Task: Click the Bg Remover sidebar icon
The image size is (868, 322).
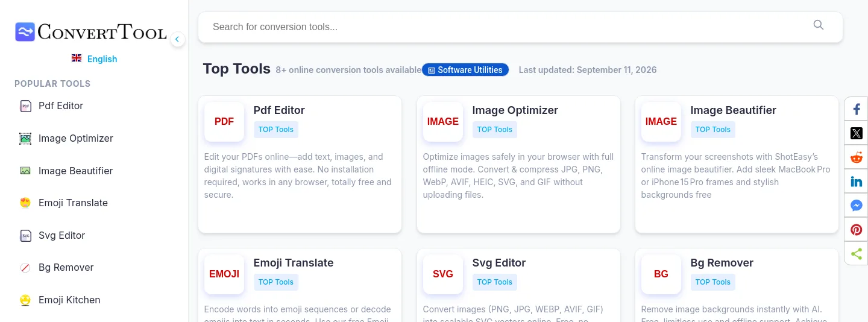Action: pyautogui.click(x=25, y=268)
